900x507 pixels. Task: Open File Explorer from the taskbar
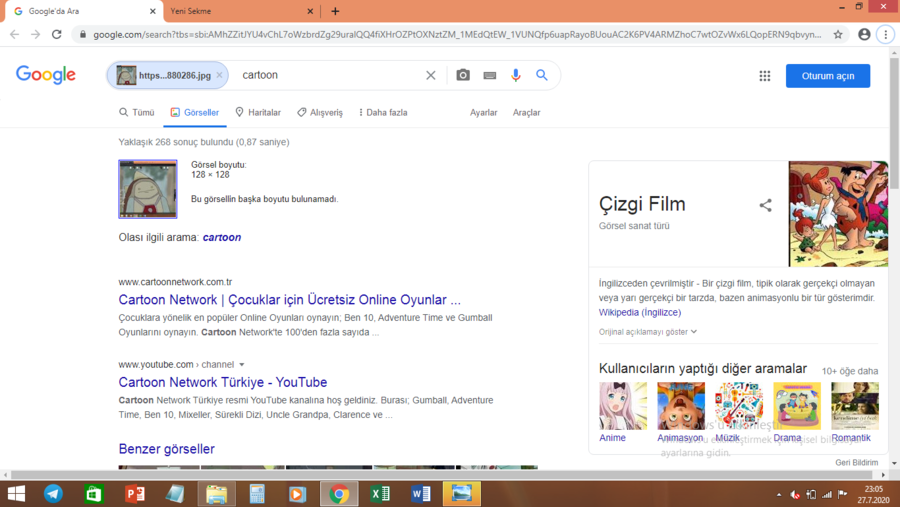pos(216,494)
